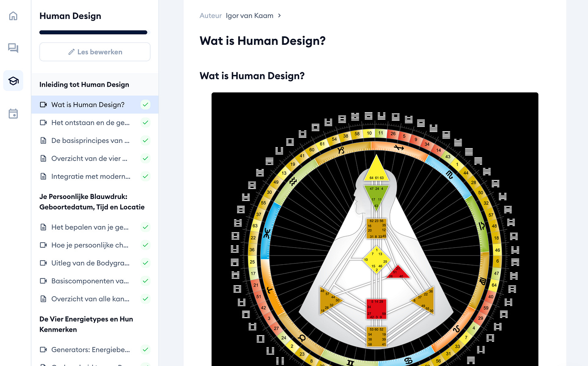Open lesson De basisprincipes van ...

[x=95, y=140]
